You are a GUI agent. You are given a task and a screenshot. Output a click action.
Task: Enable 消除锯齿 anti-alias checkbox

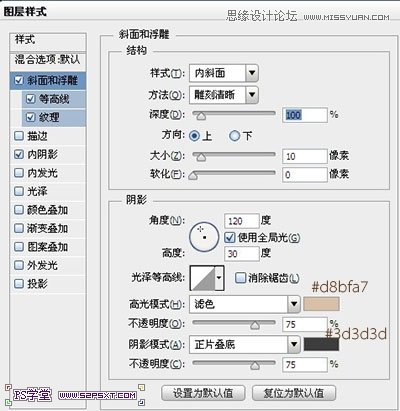click(x=240, y=277)
